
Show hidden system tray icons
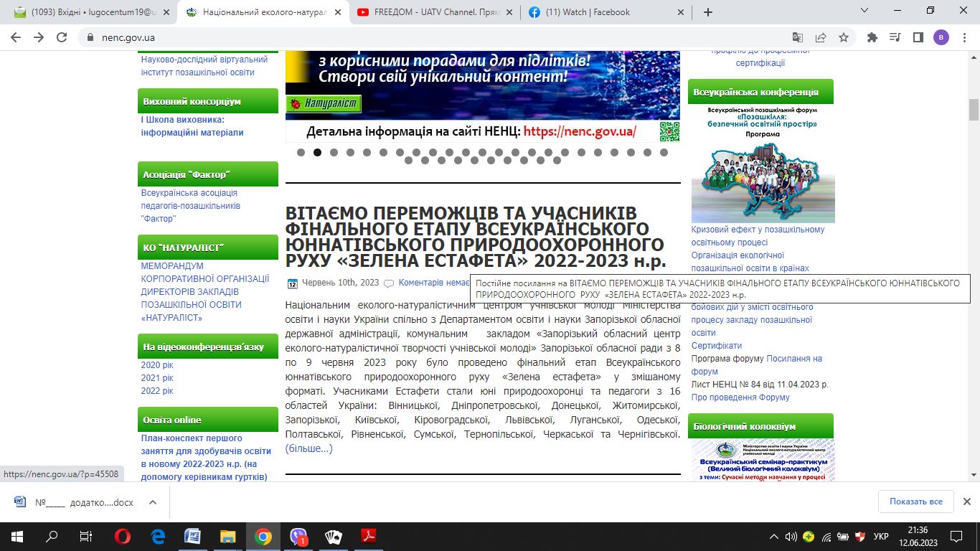(x=774, y=536)
